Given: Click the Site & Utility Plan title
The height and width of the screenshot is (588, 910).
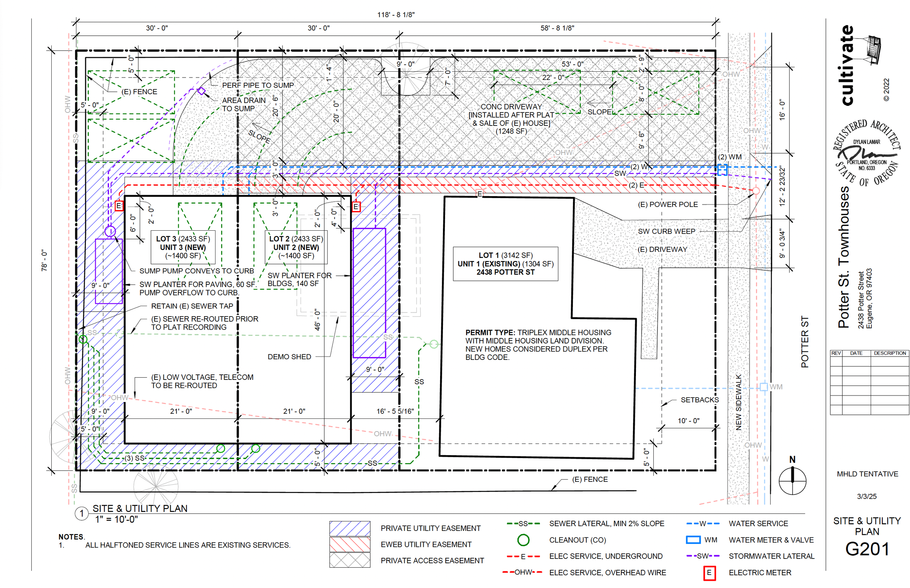Looking at the screenshot, I should click(140, 509).
